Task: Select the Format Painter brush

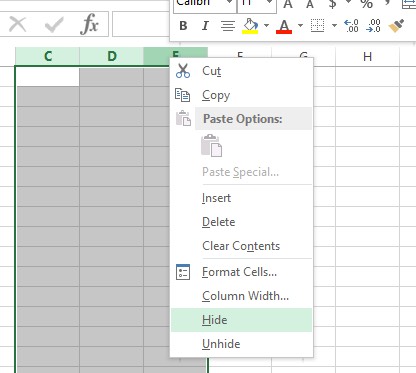Action: pos(396,25)
